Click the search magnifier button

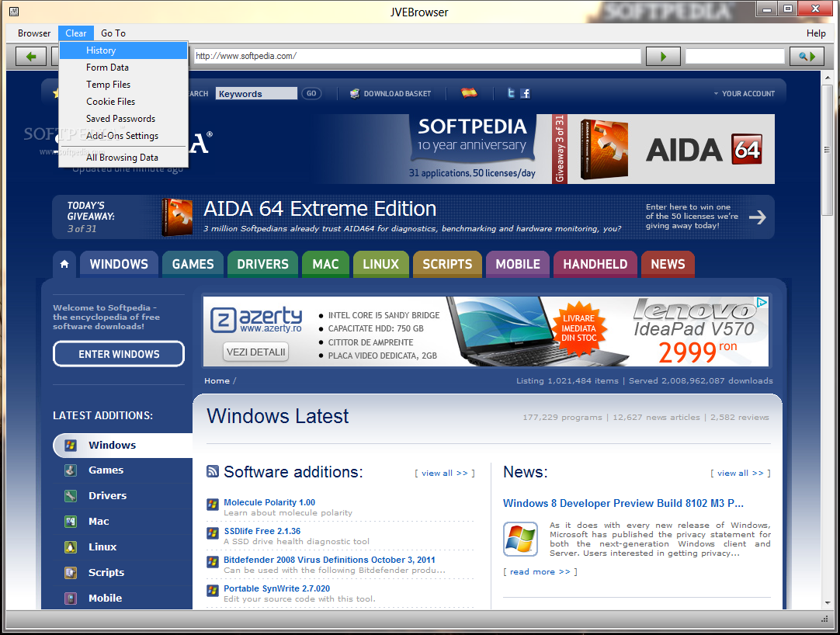(x=807, y=56)
